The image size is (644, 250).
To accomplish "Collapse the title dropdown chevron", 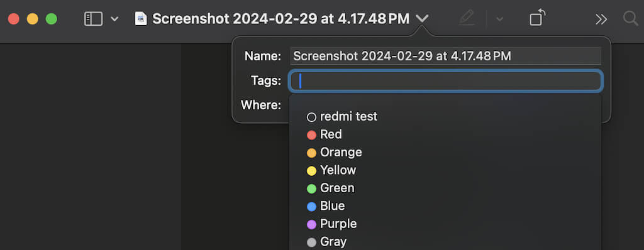I will [422, 19].
